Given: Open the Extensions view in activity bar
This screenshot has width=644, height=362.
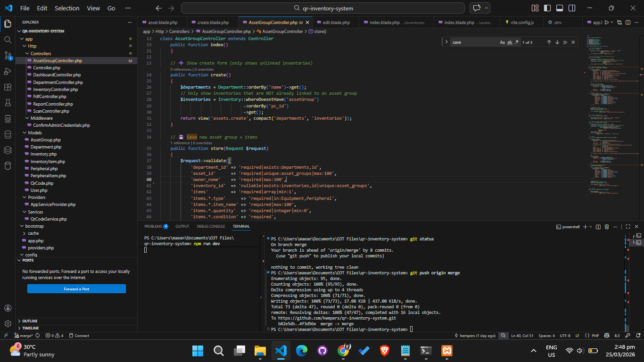Looking at the screenshot, I should [8, 87].
